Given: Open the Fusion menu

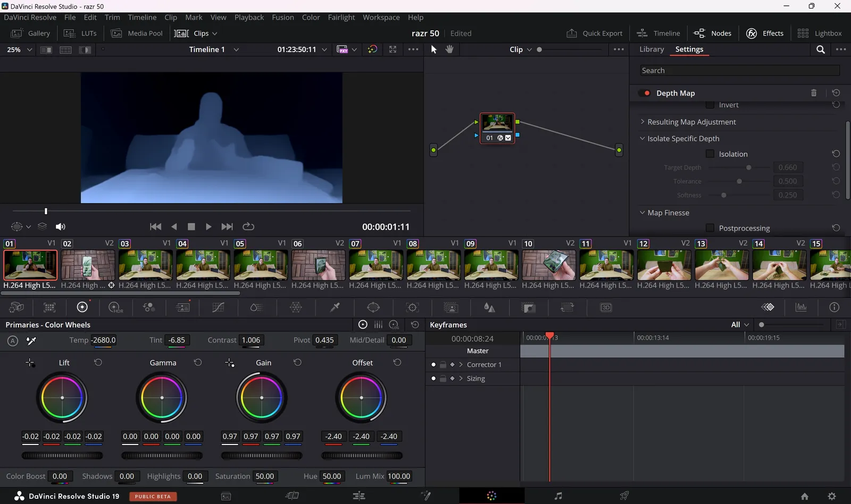Looking at the screenshot, I should 282,18.
